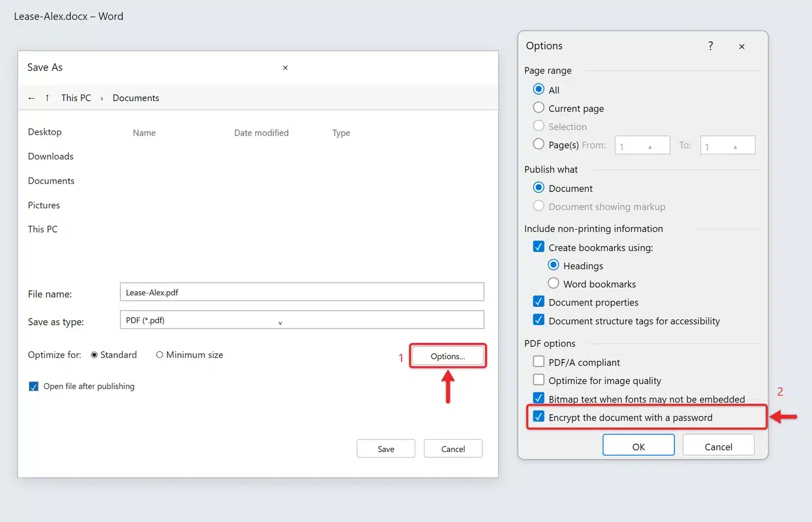This screenshot has height=522, width=812.
Task: Toggle Encrypt the document with a password
Action: 538,416
